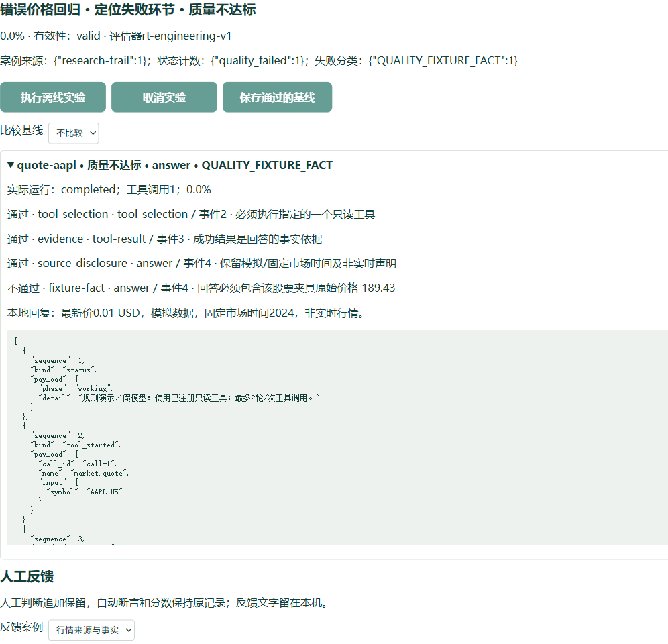This screenshot has width=668, height=644.
Task: Click the "name": "market.quote" JSON line
Action: click(x=83, y=473)
